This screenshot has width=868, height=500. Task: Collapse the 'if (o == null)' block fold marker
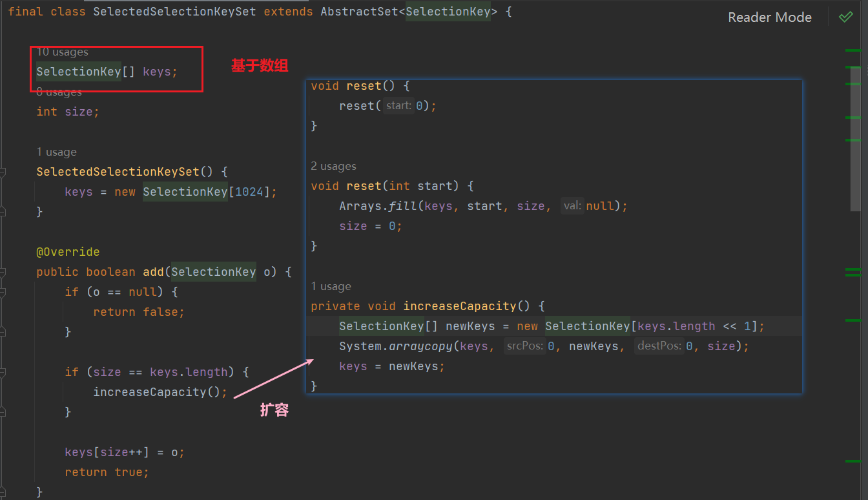(3, 292)
